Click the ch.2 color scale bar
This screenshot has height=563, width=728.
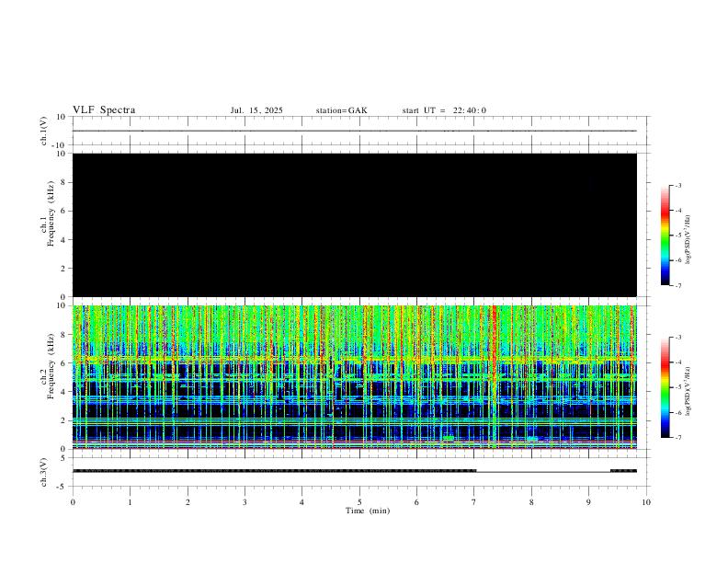click(665, 387)
